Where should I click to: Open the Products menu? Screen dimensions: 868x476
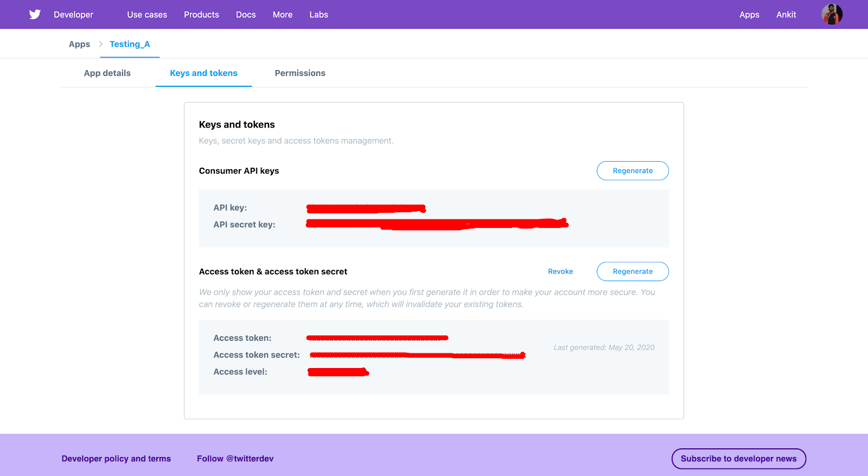click(201, 15)
